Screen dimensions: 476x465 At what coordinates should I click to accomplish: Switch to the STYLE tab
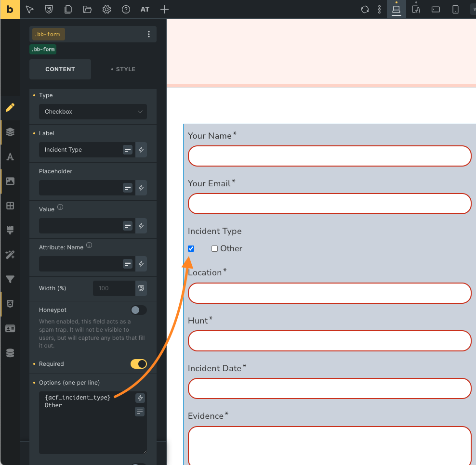[123, 69]
